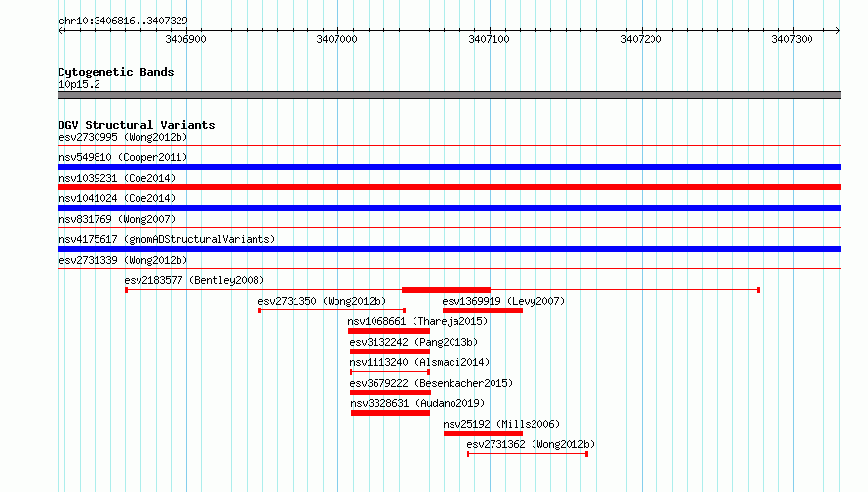Click the red bar under nsv1068661
Viewport: 868px width, 492px height.
click(389, 331)
